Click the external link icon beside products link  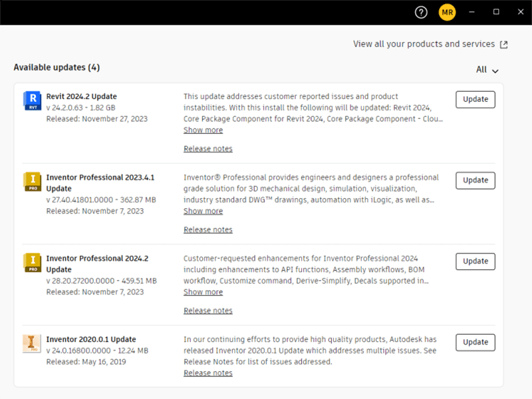tap(503, 45)
